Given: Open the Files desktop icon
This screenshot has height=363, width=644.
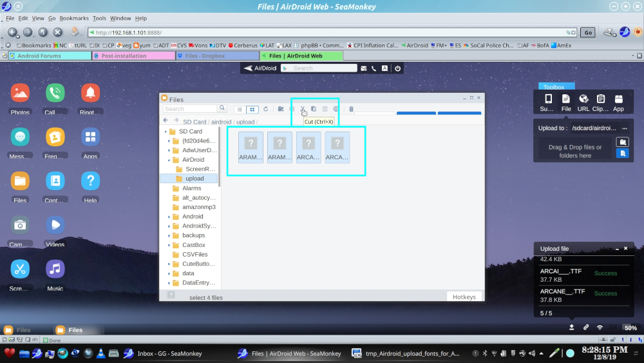Looking at the screenshot, I should pos(20,181).
